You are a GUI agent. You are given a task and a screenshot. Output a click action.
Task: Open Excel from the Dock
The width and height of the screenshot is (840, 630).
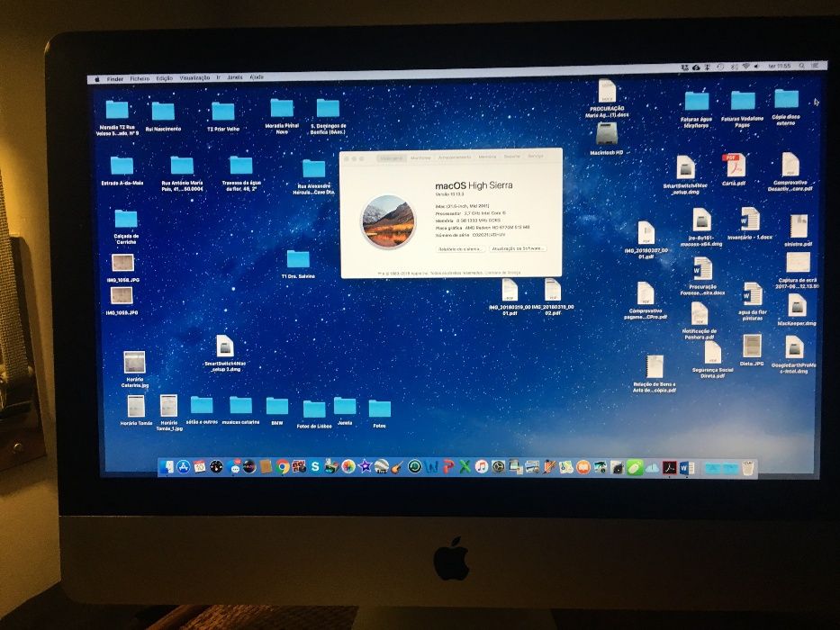(465, 468)
